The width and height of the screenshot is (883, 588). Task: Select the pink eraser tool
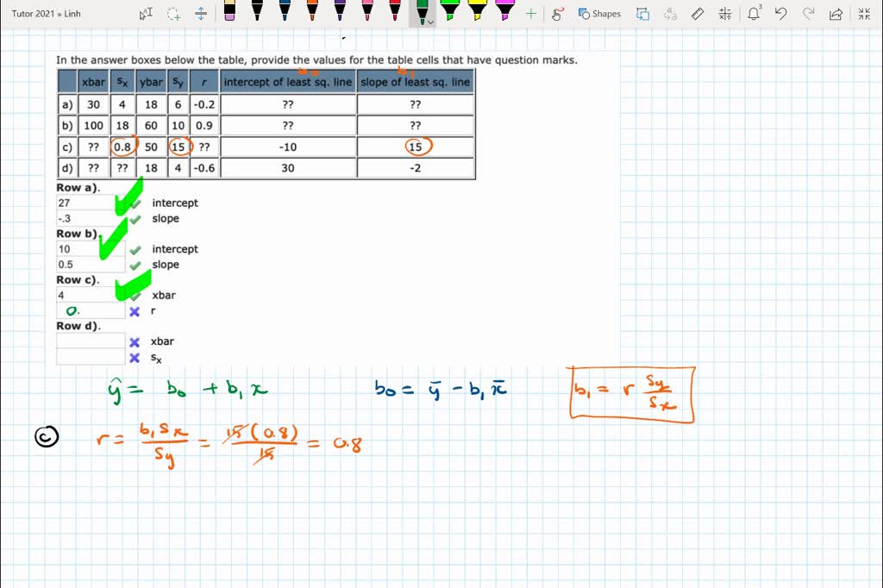[229, 14]
